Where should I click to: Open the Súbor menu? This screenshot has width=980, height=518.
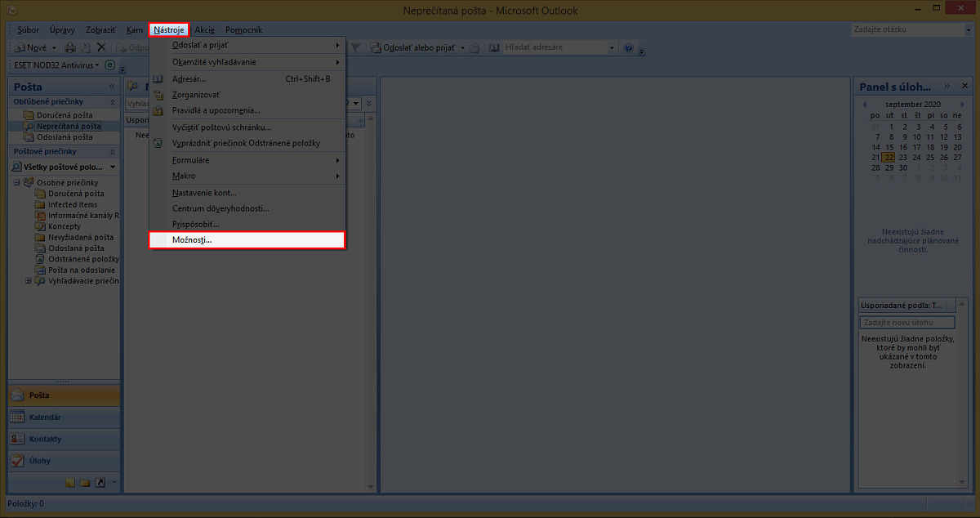point(28,29)
